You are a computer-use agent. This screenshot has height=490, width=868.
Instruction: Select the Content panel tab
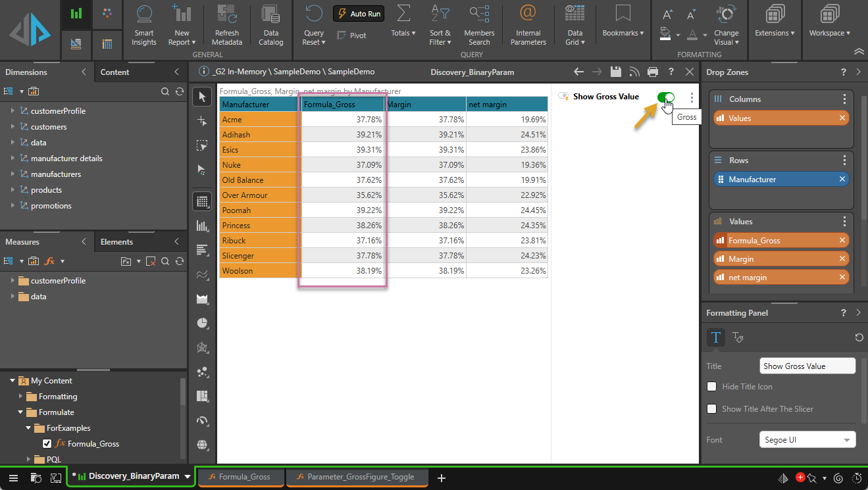(115, 72)
